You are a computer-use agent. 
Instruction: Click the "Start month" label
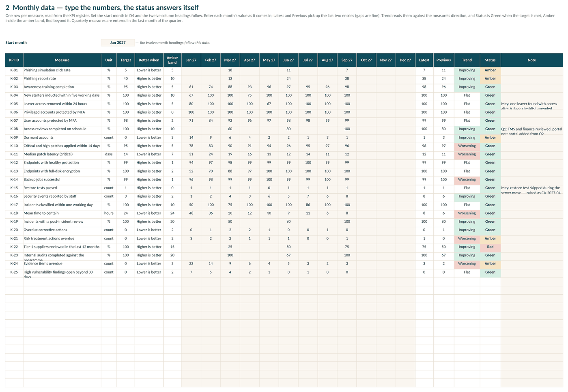[x=16, y=43]
